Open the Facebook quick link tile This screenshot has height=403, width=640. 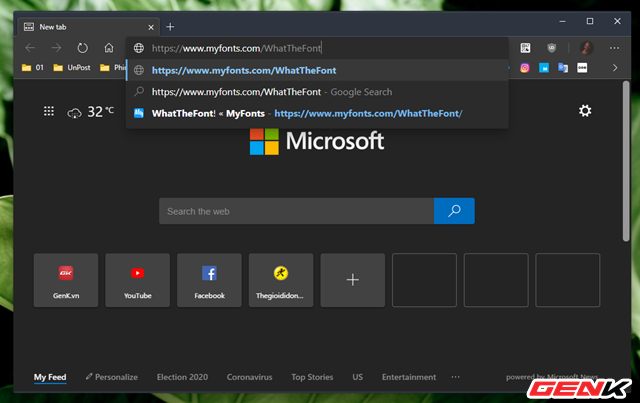pyautogui.click(x=209, y=279)
